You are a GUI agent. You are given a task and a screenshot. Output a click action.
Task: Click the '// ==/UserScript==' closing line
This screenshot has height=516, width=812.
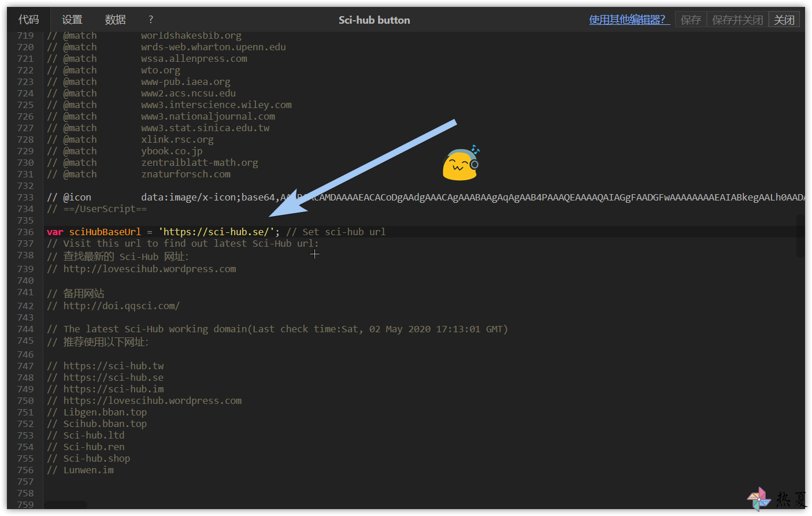[x=97, y=209]
